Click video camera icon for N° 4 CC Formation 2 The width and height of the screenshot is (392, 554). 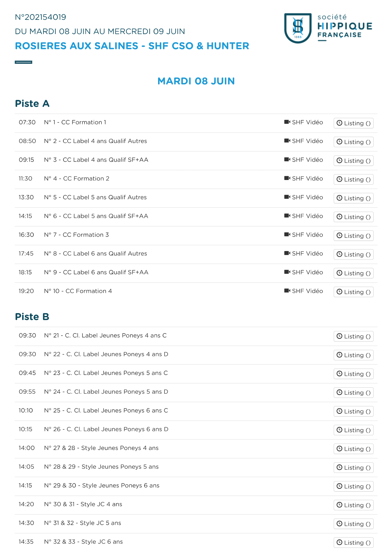point(287,178)
